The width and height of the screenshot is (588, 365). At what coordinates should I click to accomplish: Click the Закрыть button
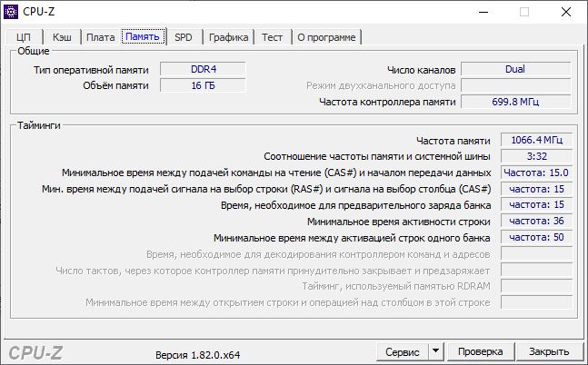pyautogui.click(x=549, y=351)
